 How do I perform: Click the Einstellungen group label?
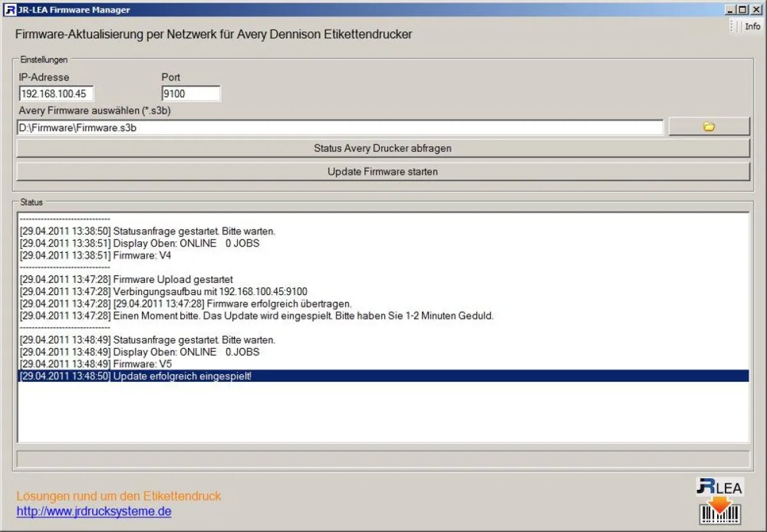(45, 59)
